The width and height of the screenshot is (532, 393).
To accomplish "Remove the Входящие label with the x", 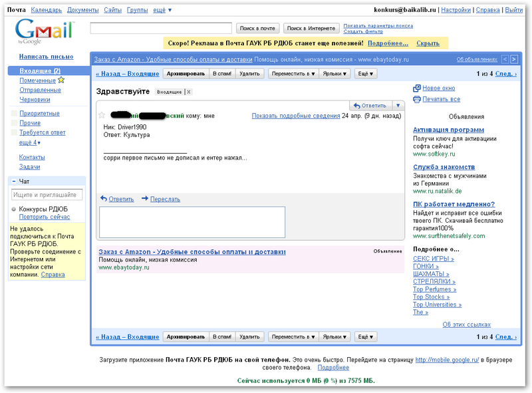I will click(x=188, y=92).
